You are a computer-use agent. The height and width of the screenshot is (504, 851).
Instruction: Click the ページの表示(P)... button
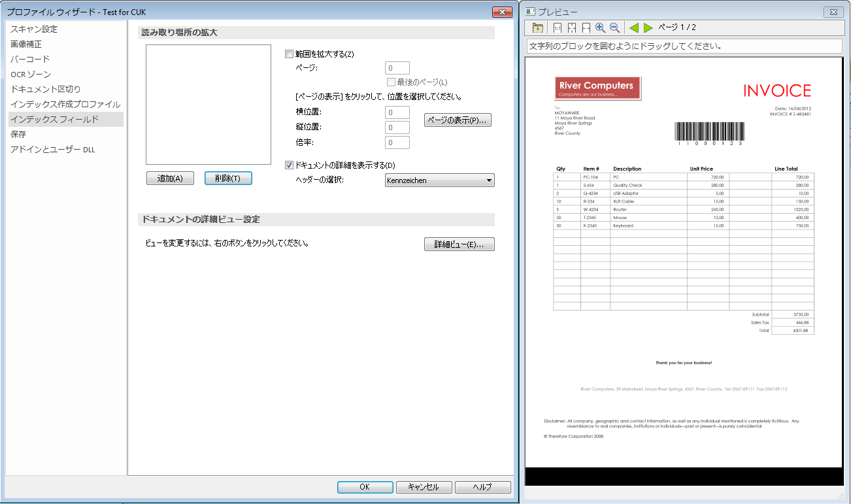click(458, 121)
